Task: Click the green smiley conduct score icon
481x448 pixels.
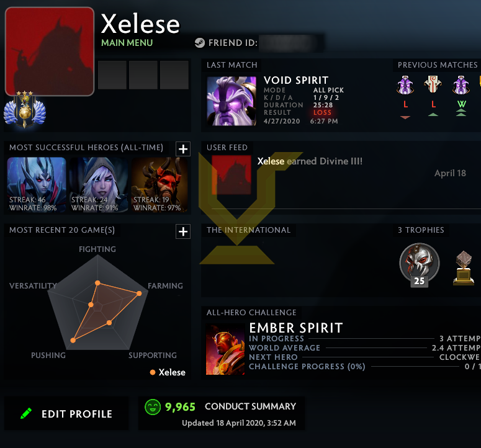Action: pyautogui.click(x=153, y=407)
